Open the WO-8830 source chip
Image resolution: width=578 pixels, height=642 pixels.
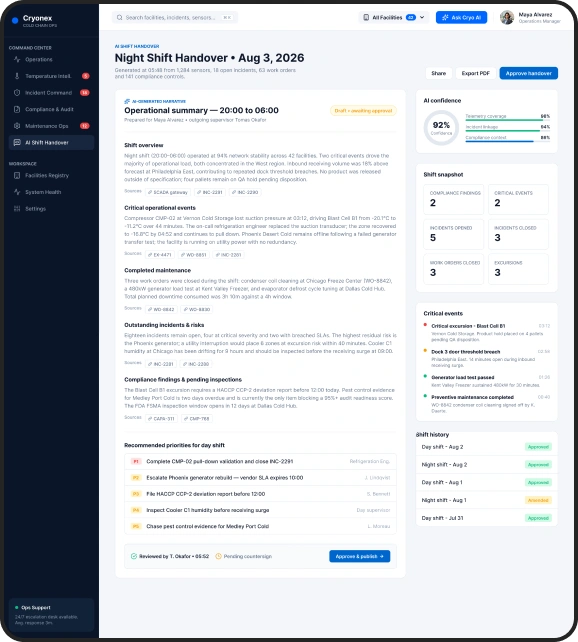(196, 310)
